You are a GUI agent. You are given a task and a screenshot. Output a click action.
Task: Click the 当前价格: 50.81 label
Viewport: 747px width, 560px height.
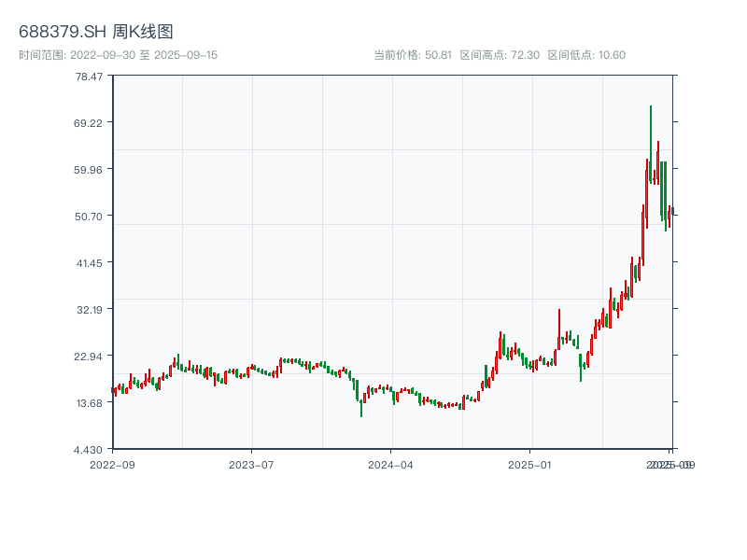(x=413, y=55)
